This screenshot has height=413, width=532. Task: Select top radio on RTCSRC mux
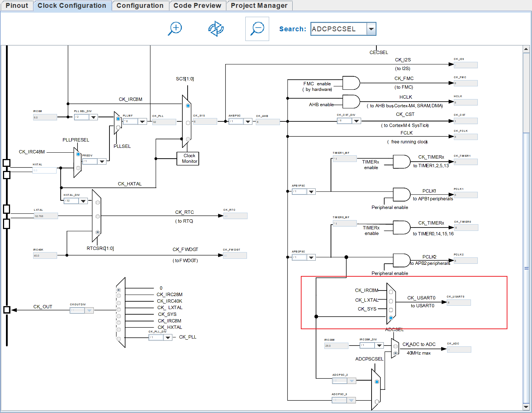[x=98, y=203]
